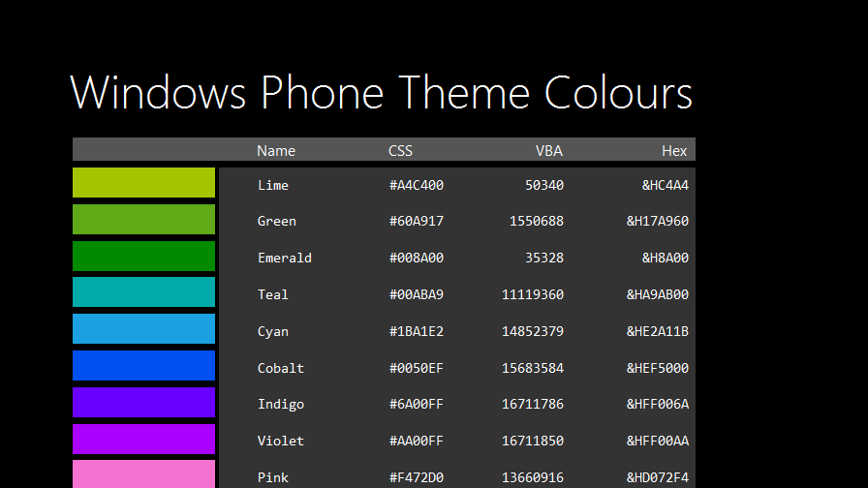Click VBA value 50340
Image resolution: width=868 pixels, height=488 pixels.
click(544, 185)
